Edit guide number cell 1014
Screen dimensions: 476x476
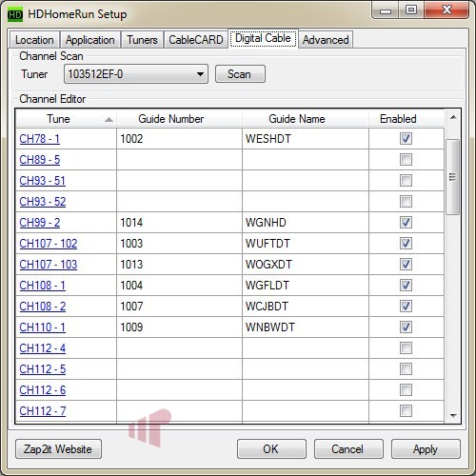click(x=179, y=223)
